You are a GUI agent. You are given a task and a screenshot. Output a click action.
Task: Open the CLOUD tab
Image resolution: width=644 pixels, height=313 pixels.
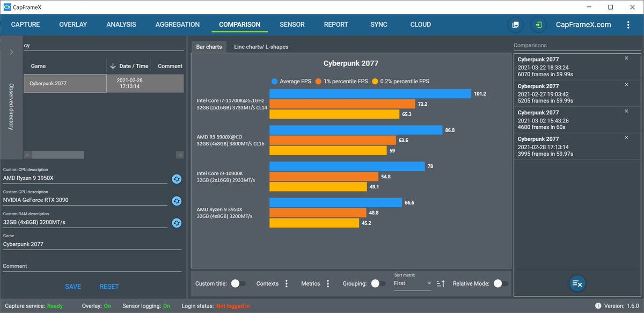point(421,25)
